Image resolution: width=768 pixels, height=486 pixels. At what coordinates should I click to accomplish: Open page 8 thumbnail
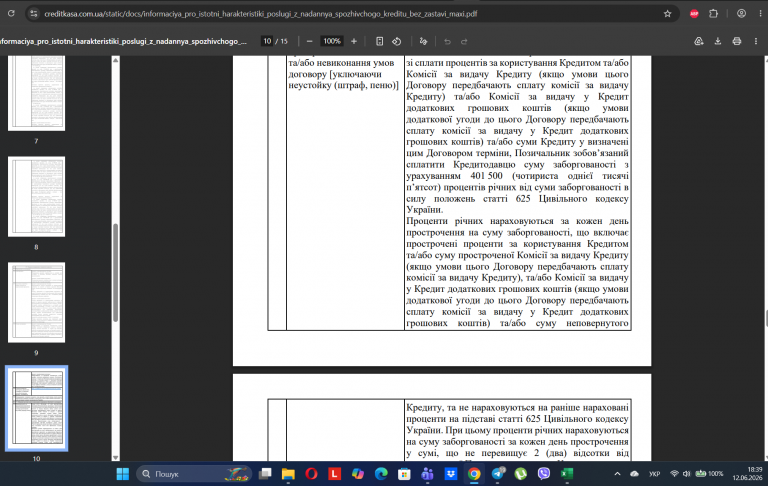36,196
